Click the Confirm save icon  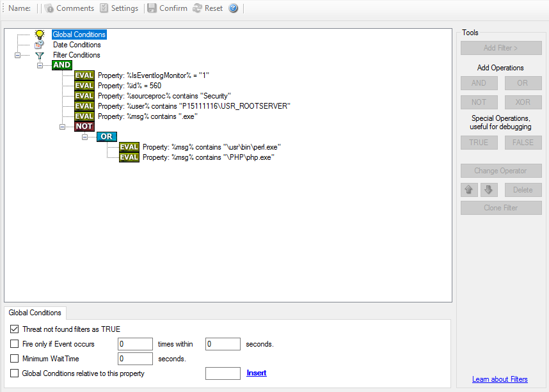[x=152, y=8]
